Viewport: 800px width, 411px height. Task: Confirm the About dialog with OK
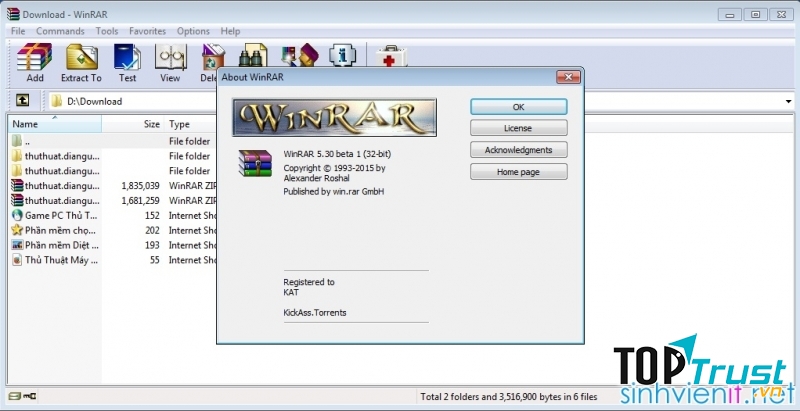tap(518, 107)
